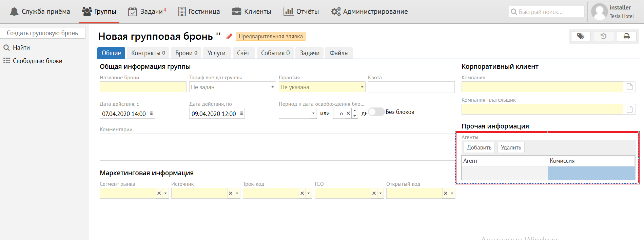Open Свободные блоки in sidebar
The height and width of the screenshot is (240, 644).
37,61
